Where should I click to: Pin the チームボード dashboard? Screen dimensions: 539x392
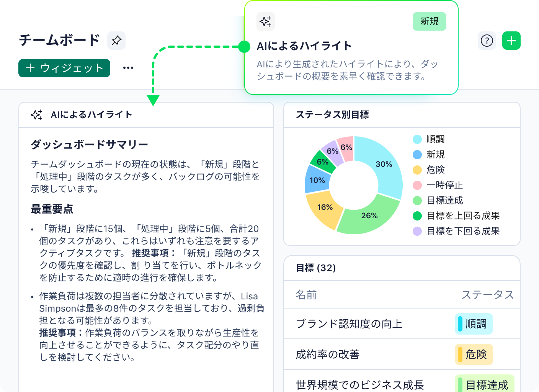point(116,40)
